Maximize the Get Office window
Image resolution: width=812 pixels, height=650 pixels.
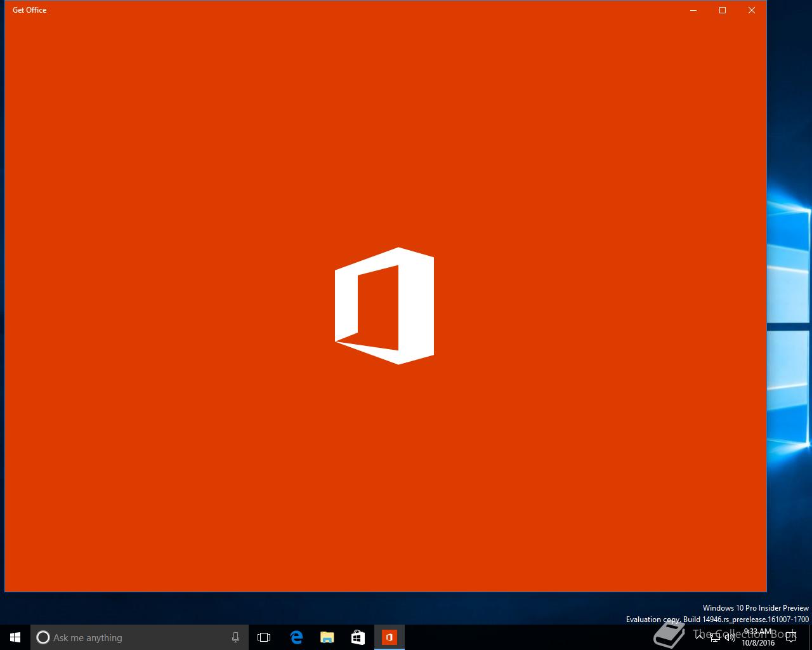(723, 10)
